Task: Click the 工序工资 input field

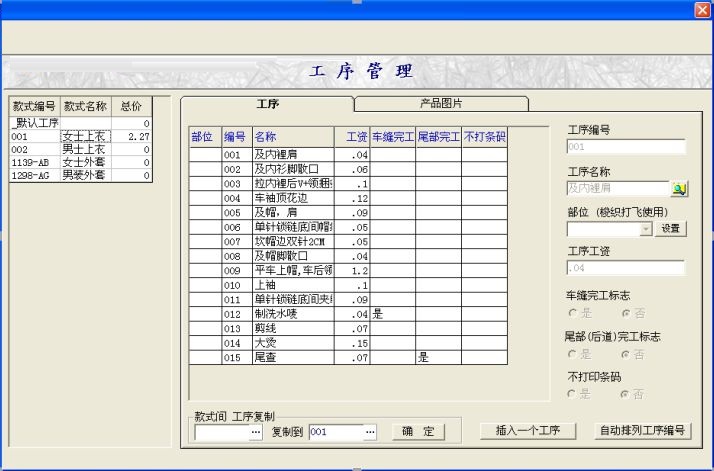Action: [625, 268]
